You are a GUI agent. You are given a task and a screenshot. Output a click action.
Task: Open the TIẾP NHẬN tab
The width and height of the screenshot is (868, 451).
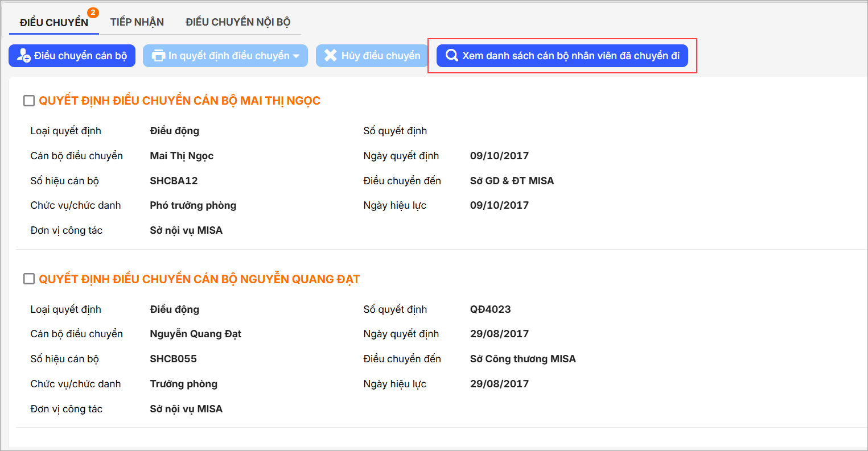[x=137, y=22]
